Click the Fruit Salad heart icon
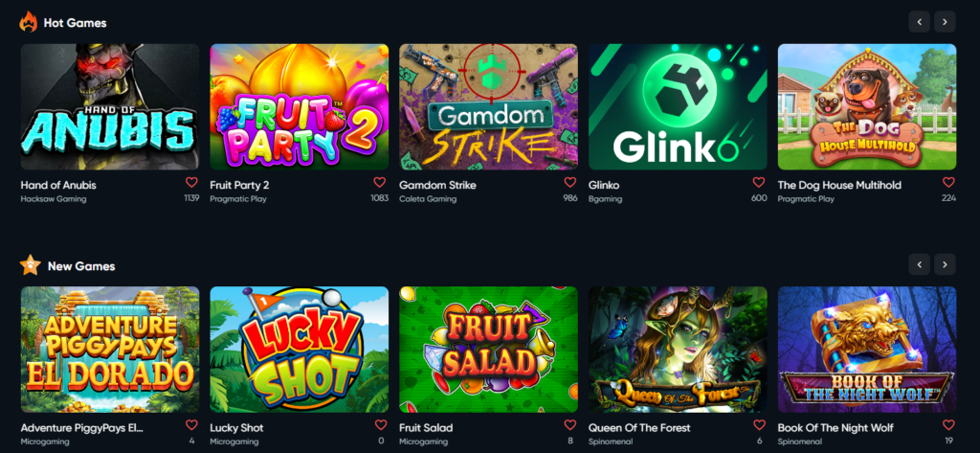The width and height of the screenshot is (980, 453). [x=570, y=425]
